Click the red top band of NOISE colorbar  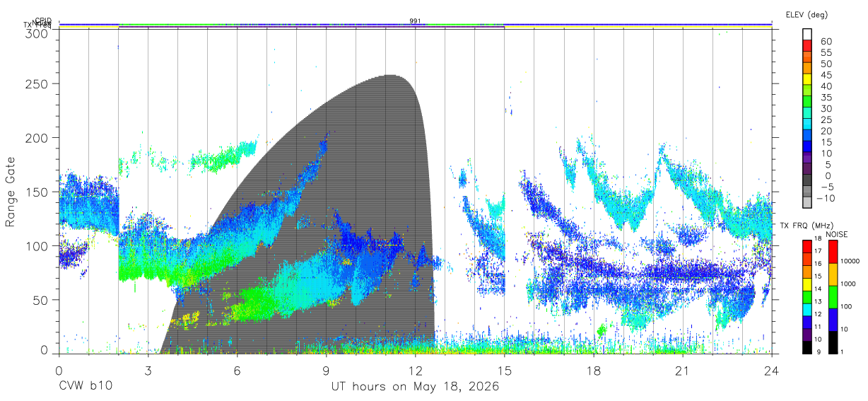832,251
